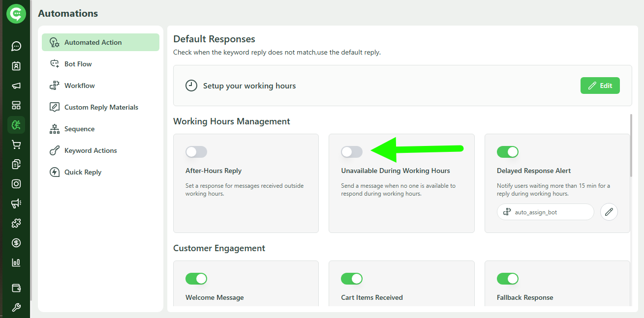Image resolution: width=644 pixels, height=318 pixels.
Task: Edit auto_assign_bot with the pencil button
Action: pyautogui.click(x=609, y=211)
